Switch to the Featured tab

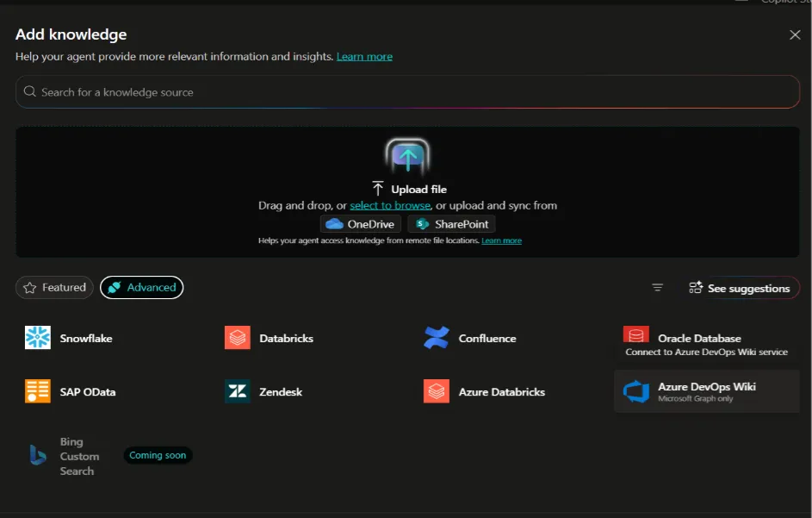tap(54, 287)
